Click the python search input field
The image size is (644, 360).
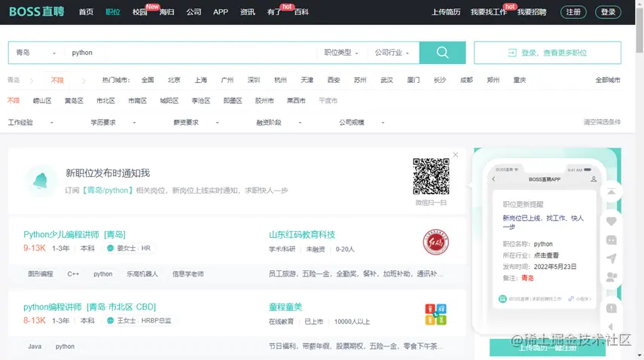point(192,53)
